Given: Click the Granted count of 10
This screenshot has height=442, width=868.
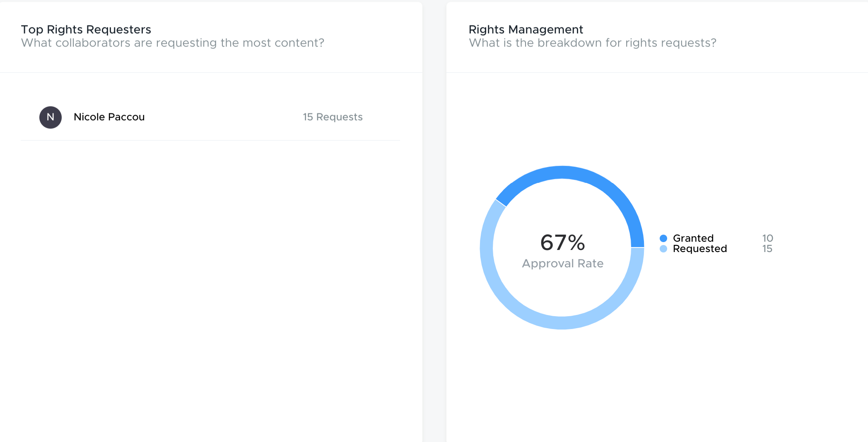Looking at the screenshot, I should (x=767, y=238).
